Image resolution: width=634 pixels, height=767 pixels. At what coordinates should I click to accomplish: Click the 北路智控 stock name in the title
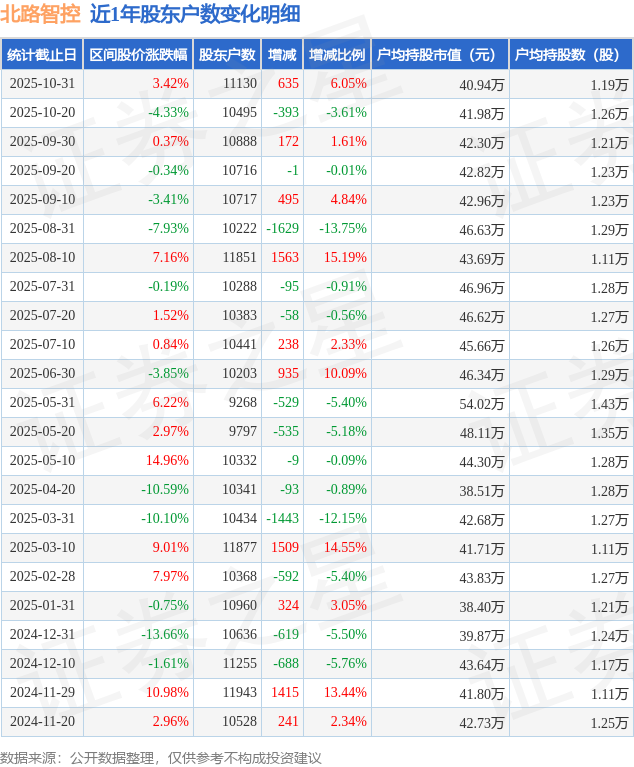(41, 14)
